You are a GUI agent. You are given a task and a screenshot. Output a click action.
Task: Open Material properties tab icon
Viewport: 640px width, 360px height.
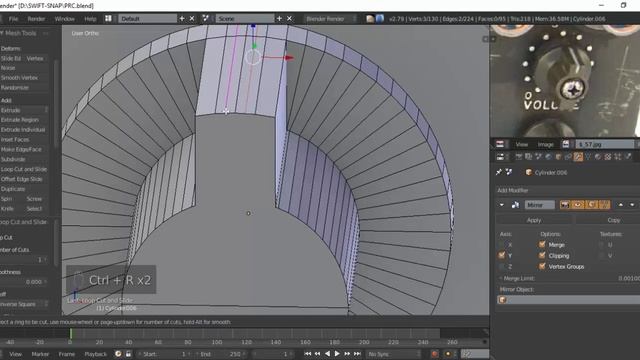coord(598,157)
